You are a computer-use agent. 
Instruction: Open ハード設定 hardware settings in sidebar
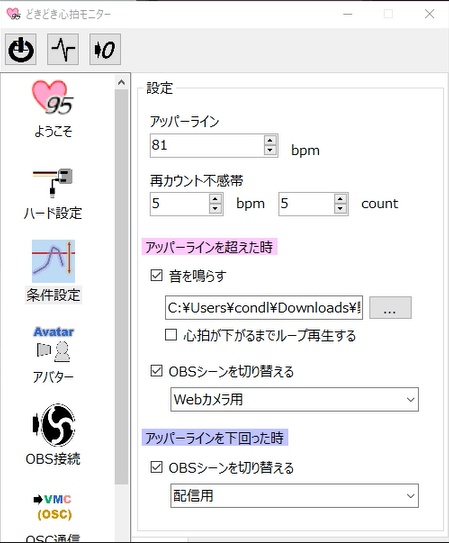(x=53, y=194)
